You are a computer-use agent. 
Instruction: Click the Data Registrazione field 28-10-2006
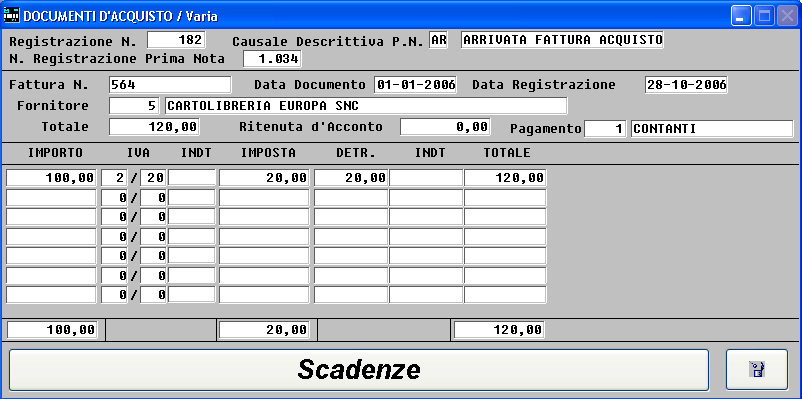[x=686, y=85]
